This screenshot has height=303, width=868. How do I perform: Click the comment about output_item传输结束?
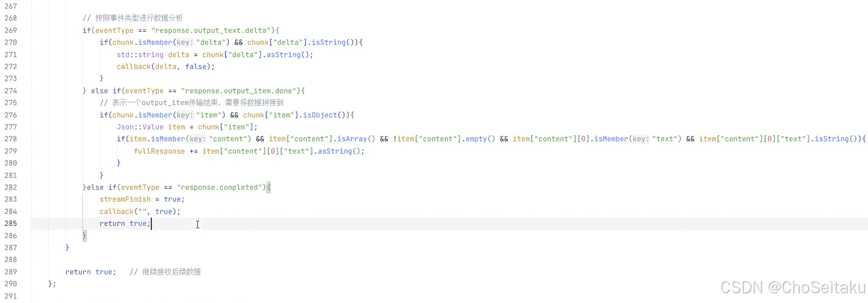click(191, 103)
